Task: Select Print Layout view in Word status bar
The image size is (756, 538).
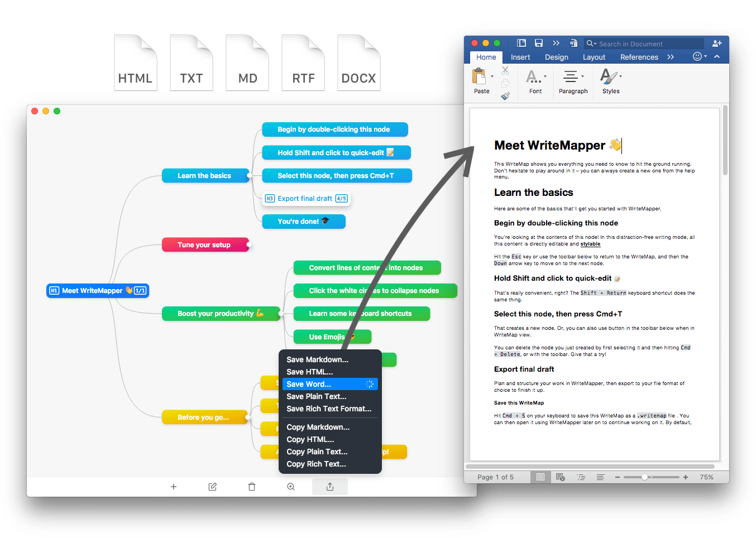Action: pyautogui.click(x=540, y=477)
